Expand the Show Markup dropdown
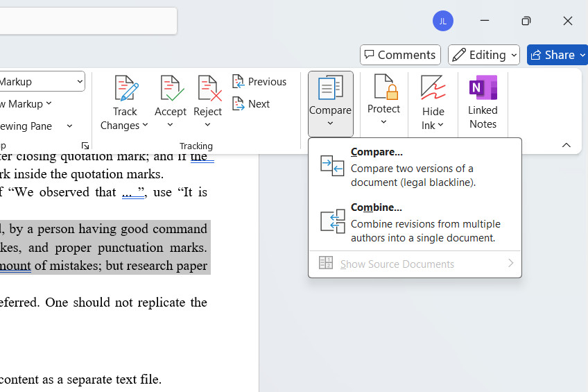Screen dimensions: 588x392 click(x=49, y=103)
